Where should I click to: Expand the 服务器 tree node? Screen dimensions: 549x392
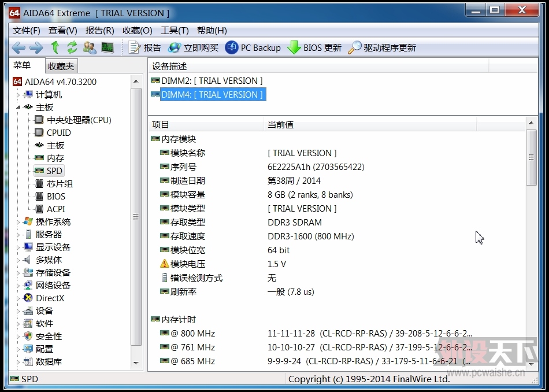tap(18, 234)
